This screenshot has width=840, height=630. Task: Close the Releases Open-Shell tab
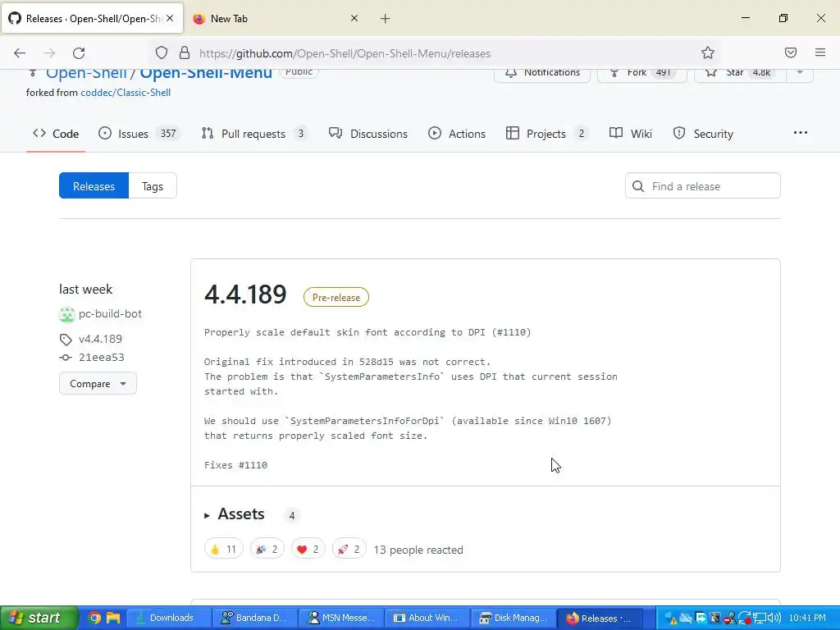pos(170,18)
